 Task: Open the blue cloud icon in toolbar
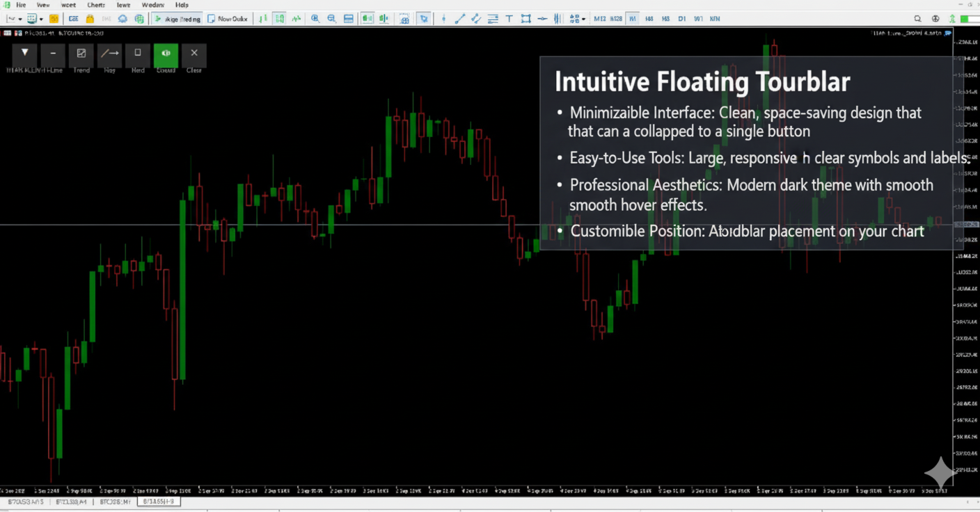tap(122, 19)
